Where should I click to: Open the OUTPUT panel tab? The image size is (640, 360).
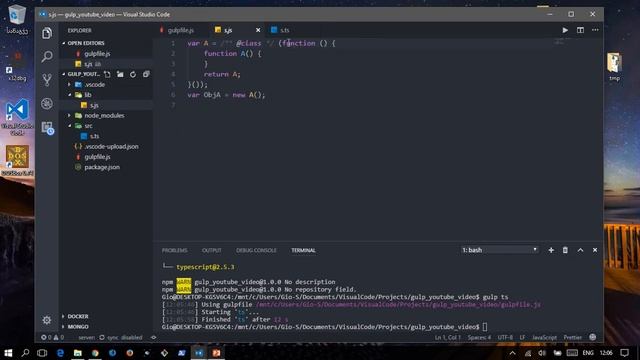coord(211,250)
